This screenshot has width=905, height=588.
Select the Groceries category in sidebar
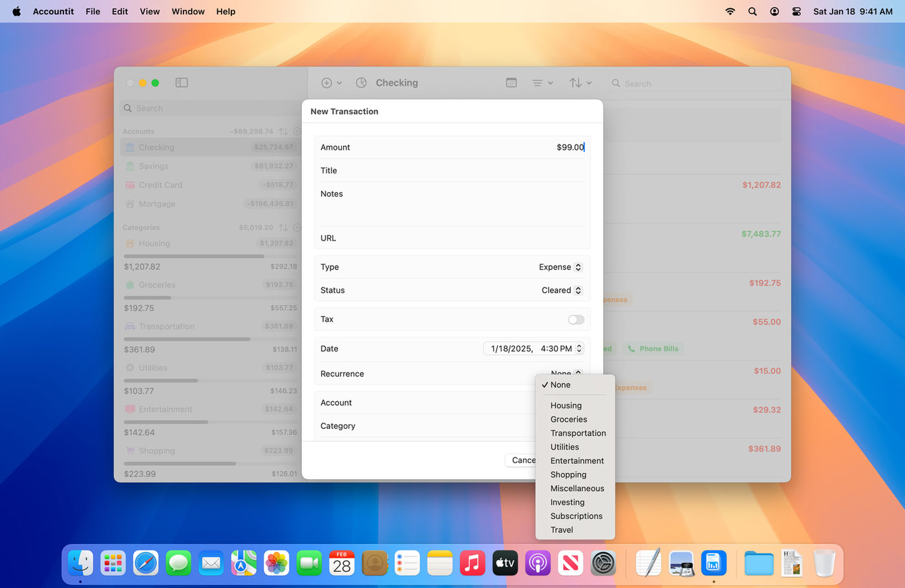tap(210, 285)
